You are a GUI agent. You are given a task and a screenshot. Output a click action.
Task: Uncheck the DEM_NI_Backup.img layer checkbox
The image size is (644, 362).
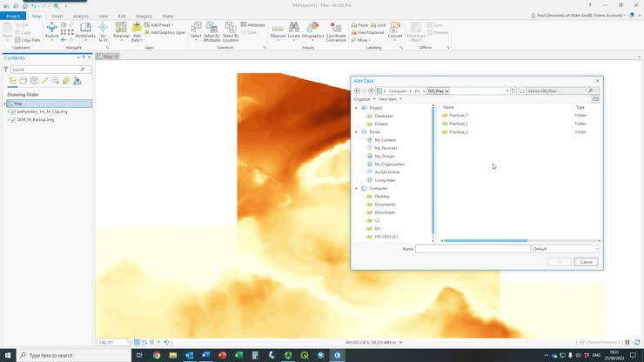tap(13, 119)
